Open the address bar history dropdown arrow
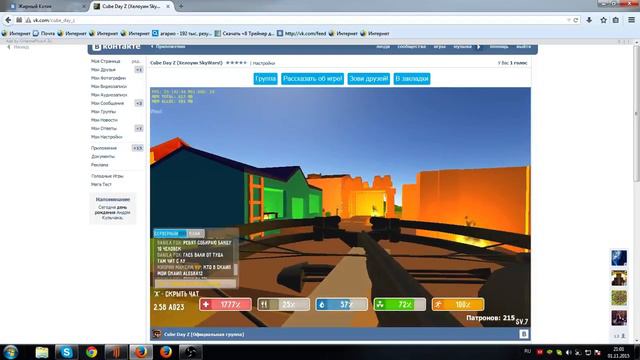Screen dimensions: 640x360 coord(569,20)
